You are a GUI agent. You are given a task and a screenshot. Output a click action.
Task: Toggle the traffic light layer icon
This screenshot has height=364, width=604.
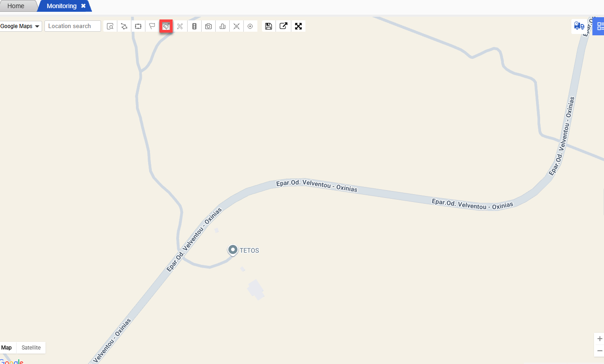(x=194, y=26)
